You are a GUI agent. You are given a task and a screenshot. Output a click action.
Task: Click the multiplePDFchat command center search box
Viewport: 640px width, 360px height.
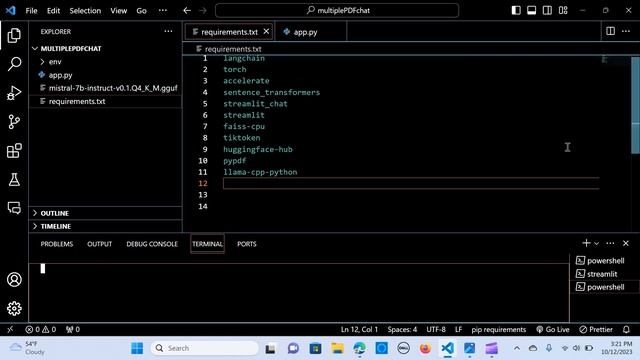point(337,11)
